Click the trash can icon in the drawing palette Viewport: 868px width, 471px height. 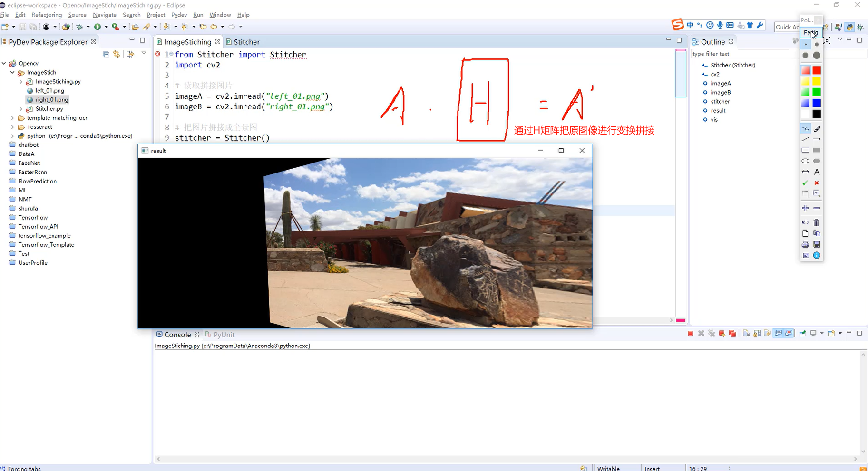click(817, 222)
